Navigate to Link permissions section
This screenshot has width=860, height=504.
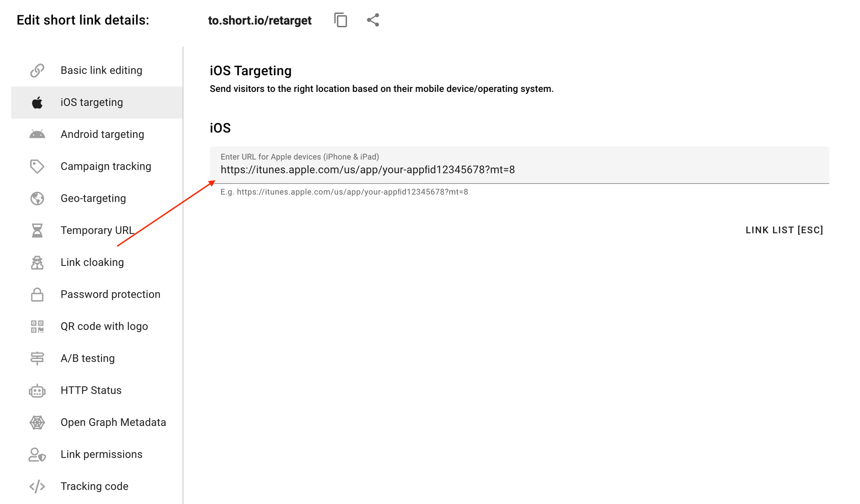click(93, 455)
